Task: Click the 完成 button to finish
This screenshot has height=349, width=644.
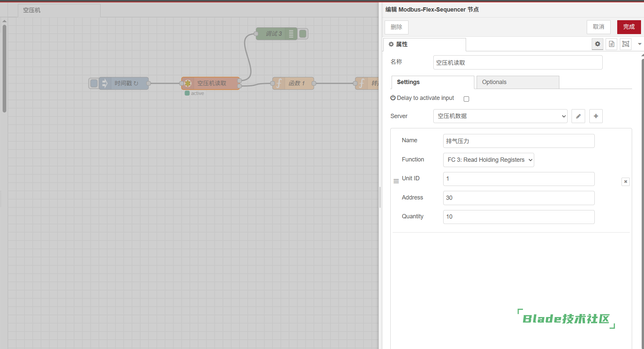Action: [x=628, y=27]
